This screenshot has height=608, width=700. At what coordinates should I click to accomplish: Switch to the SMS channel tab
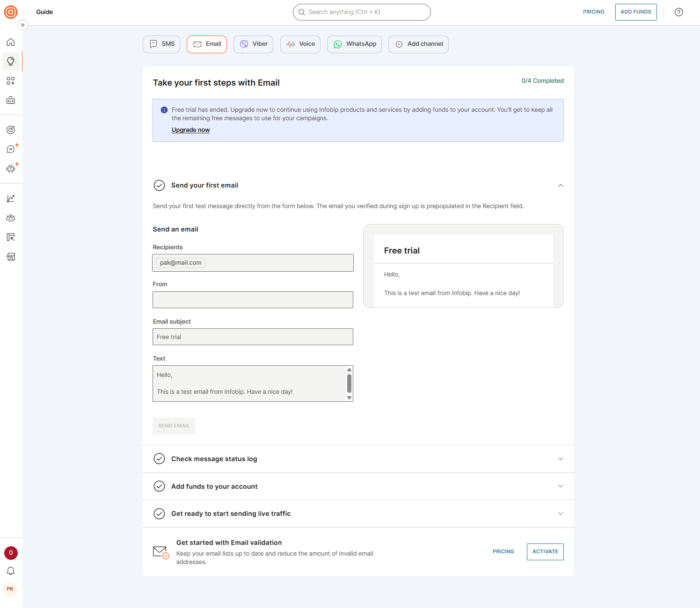[x=161, y=44]
